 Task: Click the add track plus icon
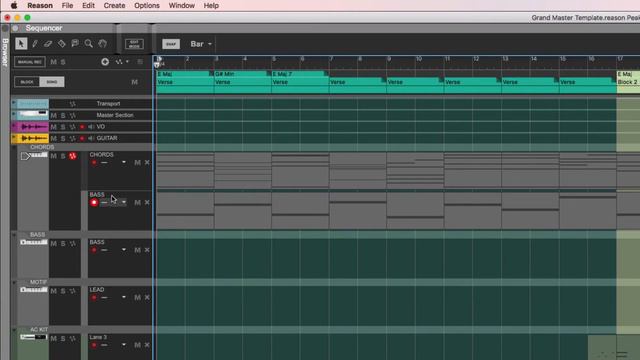click(x=105, y=62)
